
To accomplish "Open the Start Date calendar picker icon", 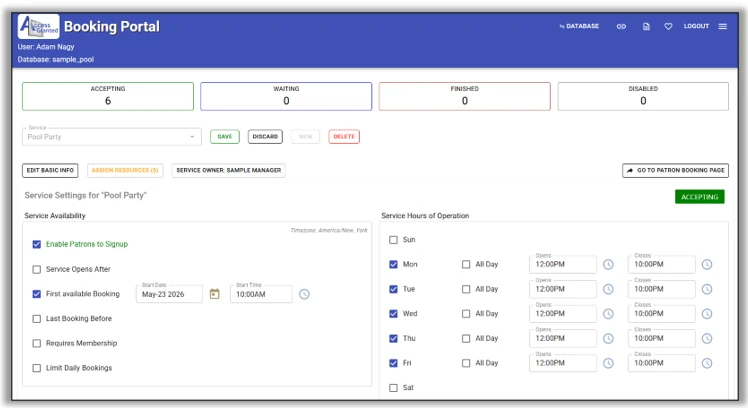I will pyautogui.click(x=214, y=294).
